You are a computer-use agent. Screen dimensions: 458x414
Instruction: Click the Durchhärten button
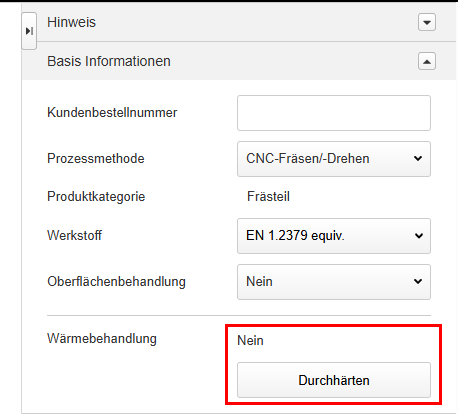pos(334,380)
